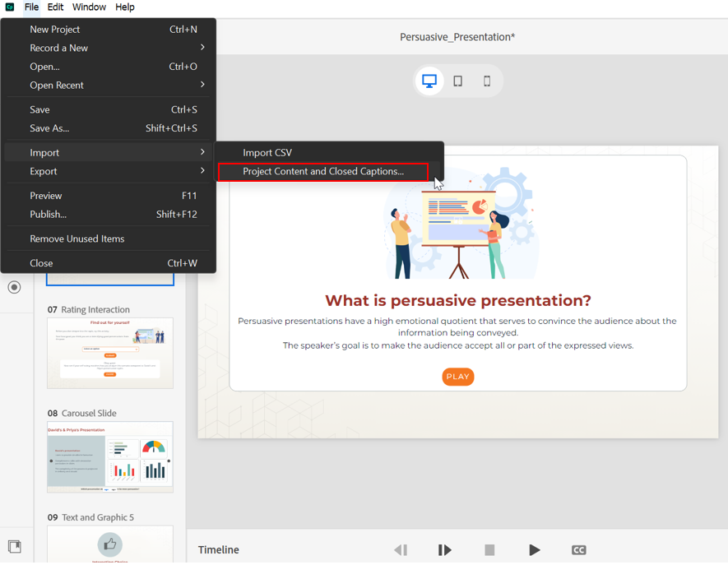Open the Edit menu
Screen dimensions: 728x565
[55, 7]
